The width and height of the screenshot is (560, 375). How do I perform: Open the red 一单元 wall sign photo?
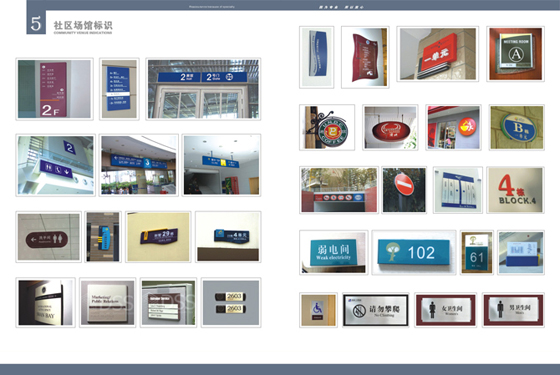[x=438, y=54]
